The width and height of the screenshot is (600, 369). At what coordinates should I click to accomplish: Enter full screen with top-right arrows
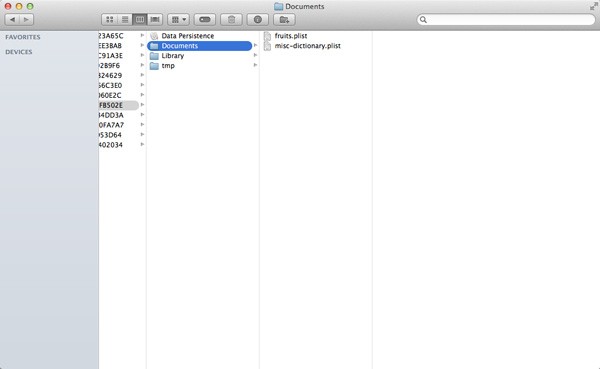point(593,6)
